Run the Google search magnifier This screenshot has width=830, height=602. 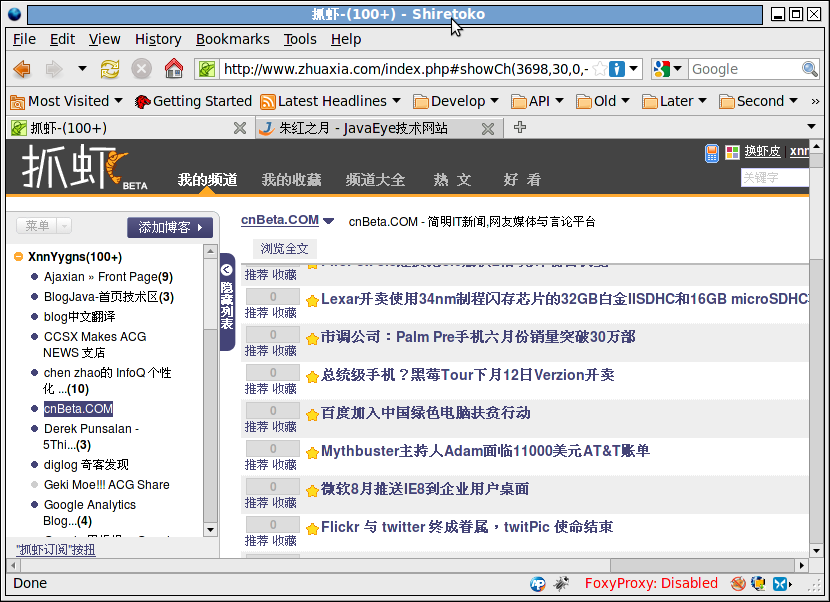[810, 69]
